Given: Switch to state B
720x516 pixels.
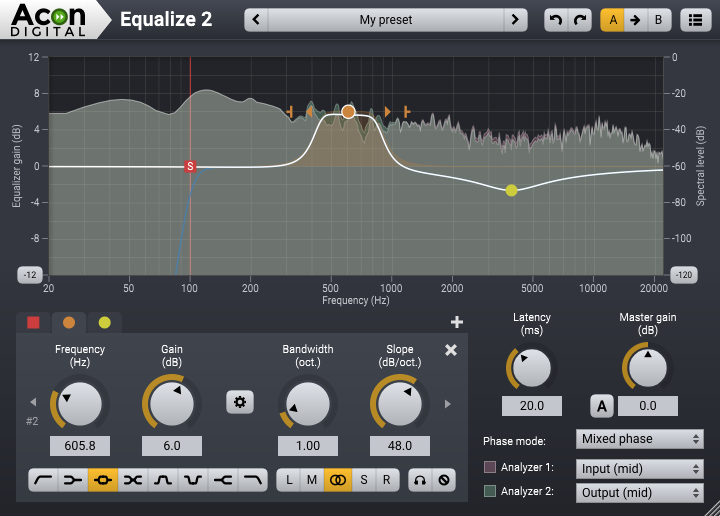Looking at the screenshot, I should [x=659, y=20].
